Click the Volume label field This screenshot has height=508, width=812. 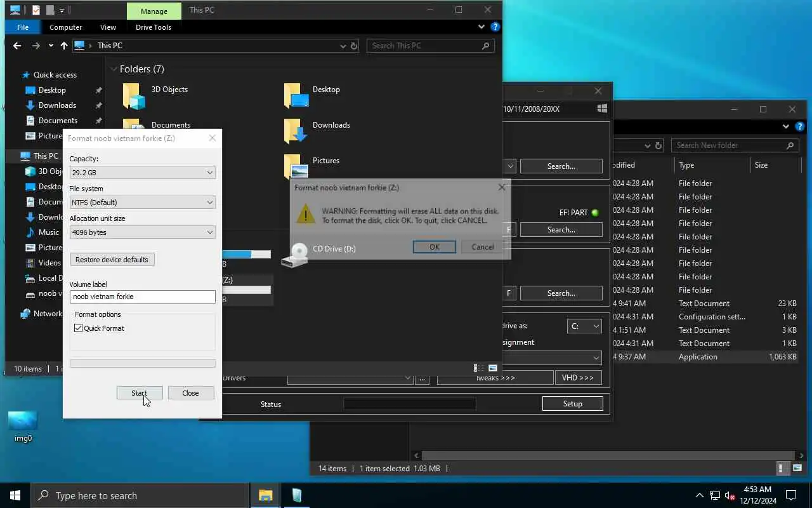click(x=143, y=297)
